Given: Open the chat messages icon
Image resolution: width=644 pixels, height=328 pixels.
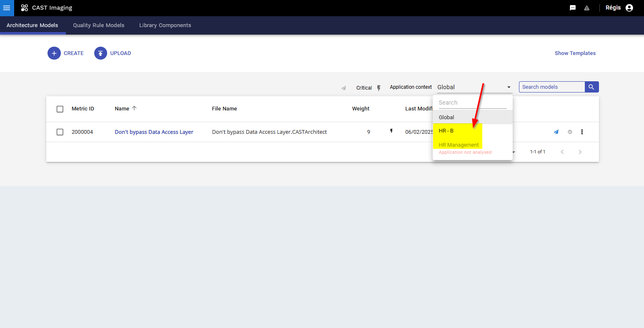Looking at the screenshot, I should click(573, 8).
